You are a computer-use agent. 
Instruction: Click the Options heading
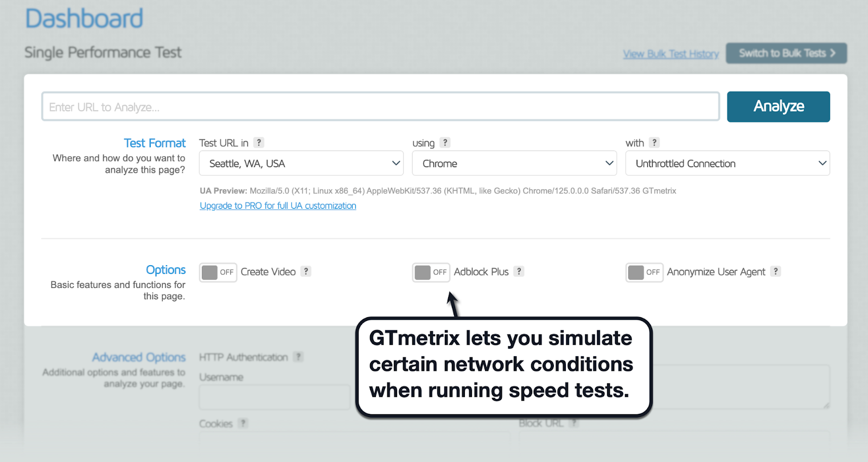click(165, 270)
